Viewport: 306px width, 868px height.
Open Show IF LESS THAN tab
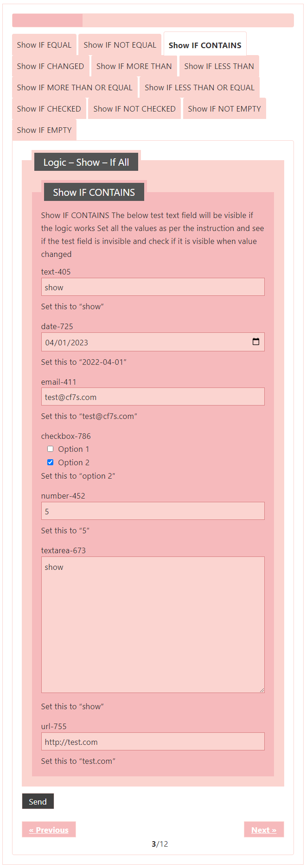coord(219,66)
